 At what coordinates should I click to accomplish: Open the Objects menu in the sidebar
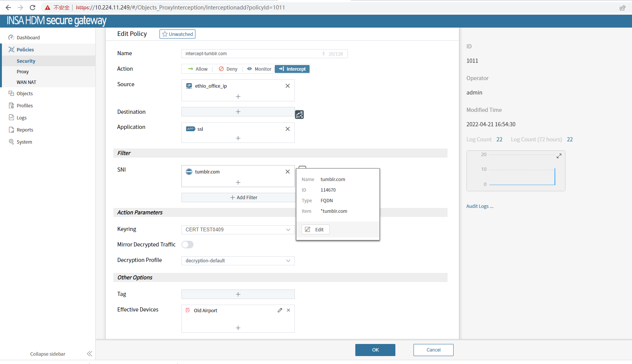pyautogui.click(x=25, y=94)
